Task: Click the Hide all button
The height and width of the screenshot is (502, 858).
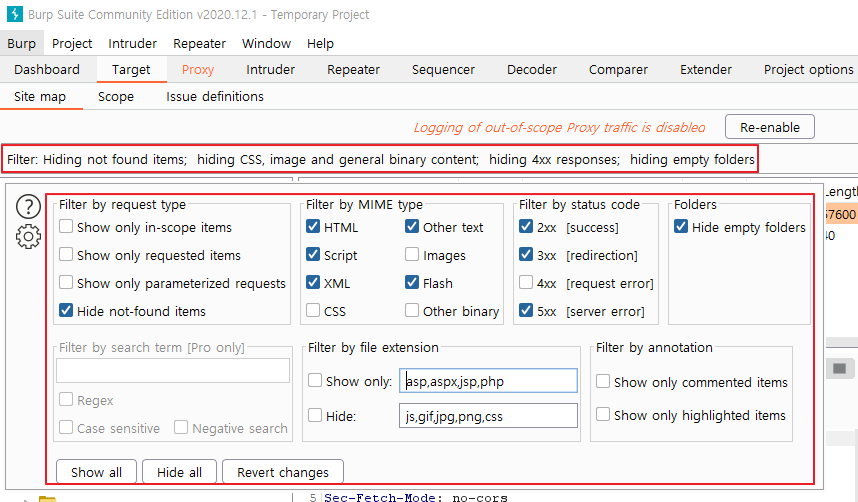Action: [x=179, y=472]
